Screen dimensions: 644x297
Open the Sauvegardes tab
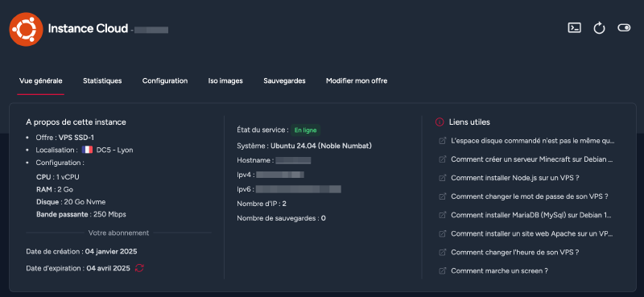pos(284,81)
